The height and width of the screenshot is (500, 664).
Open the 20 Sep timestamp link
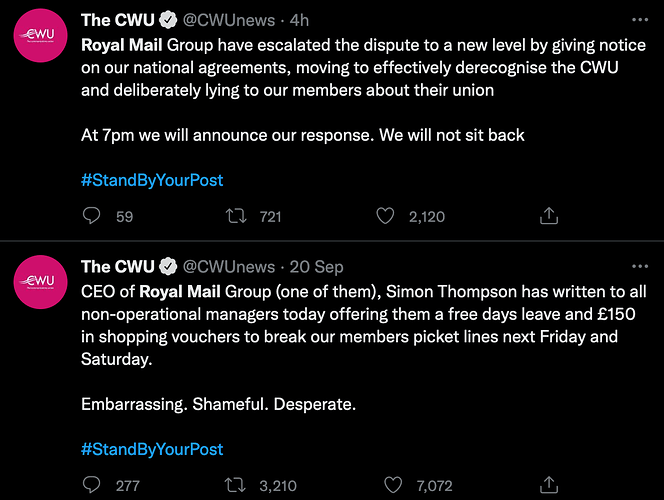point(316,267)
